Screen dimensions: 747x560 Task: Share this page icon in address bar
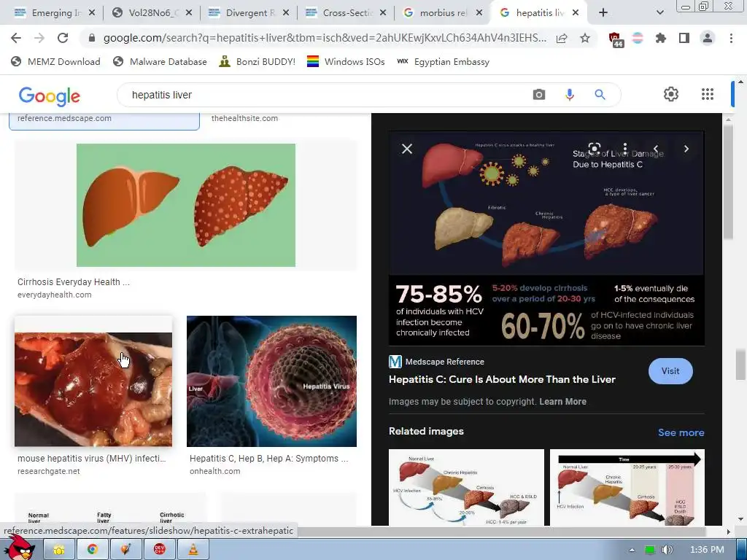pyautogui.click(x=562, y=39)
